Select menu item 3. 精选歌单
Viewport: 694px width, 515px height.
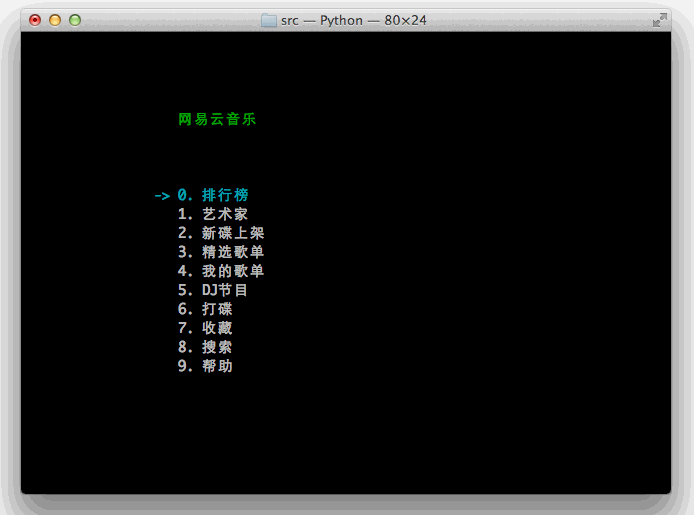(221, 252)
